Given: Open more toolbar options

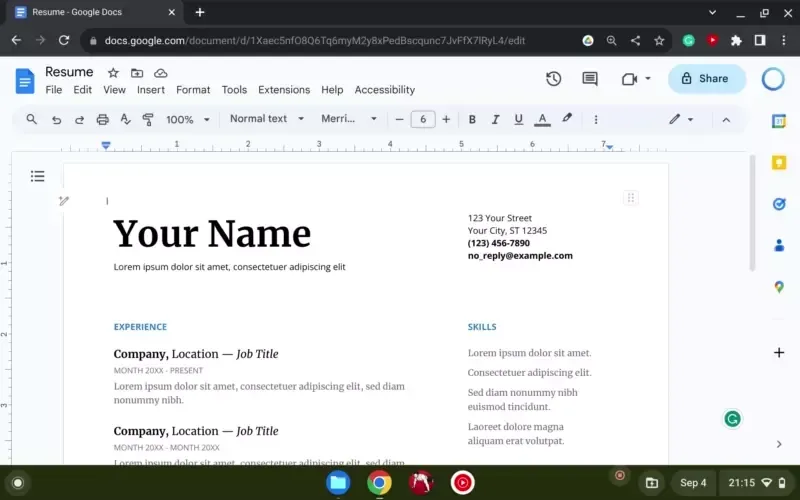Looking at the screenshot, I should point(595,119).
